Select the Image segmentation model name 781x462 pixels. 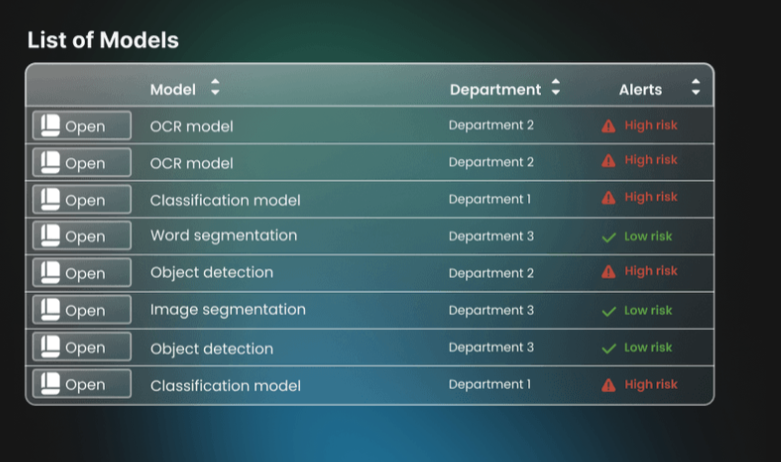point(228,310)
